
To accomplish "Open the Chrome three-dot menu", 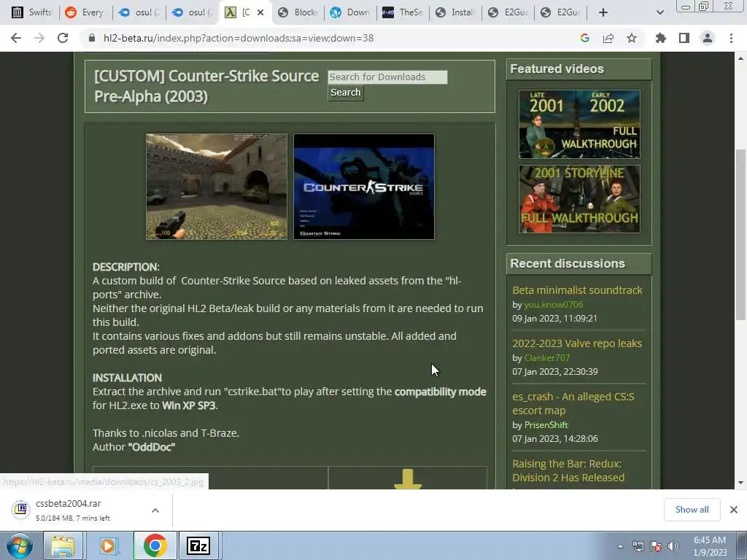I will [731, 38].
